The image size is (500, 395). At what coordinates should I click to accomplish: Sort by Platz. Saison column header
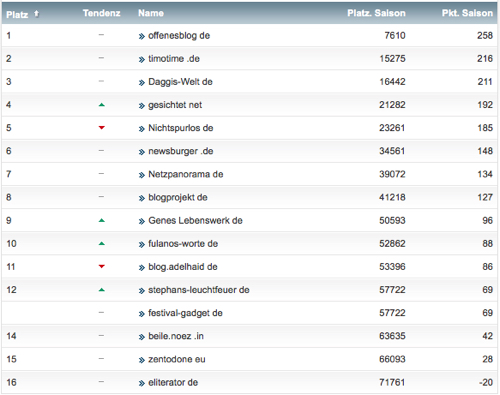click(376, 13)
